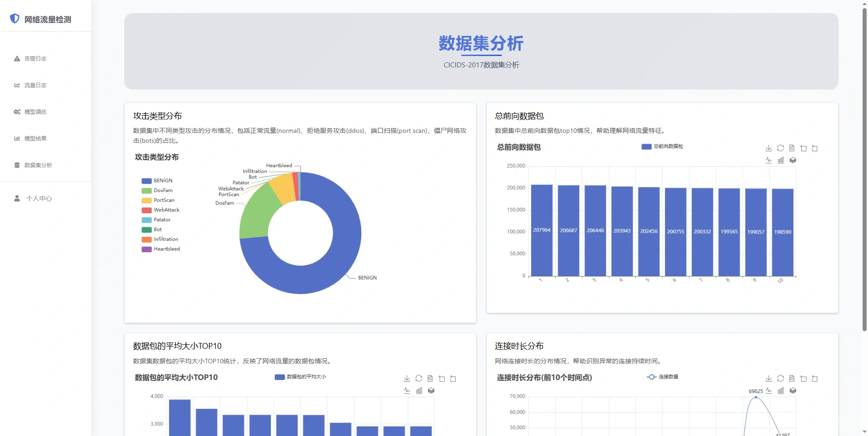Screen dimensions: 868x436
Task: Open the 个人中心 page
Action: (x=38, y=198)
